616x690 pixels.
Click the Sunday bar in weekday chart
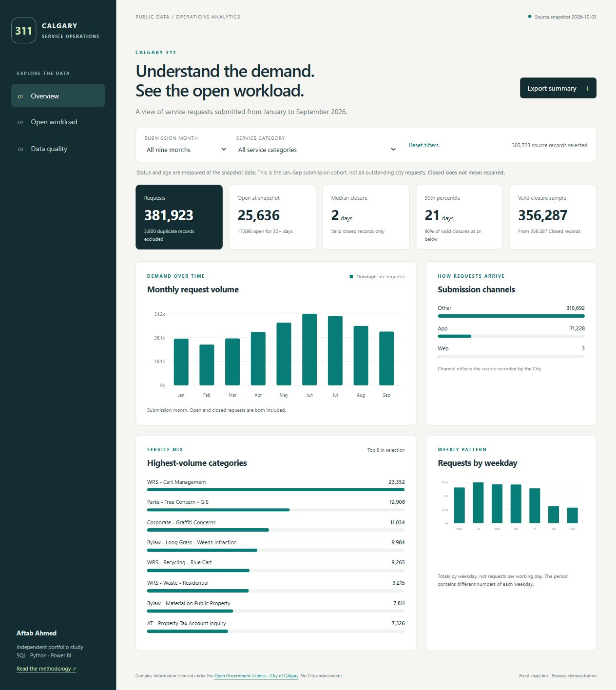point(573,516)
